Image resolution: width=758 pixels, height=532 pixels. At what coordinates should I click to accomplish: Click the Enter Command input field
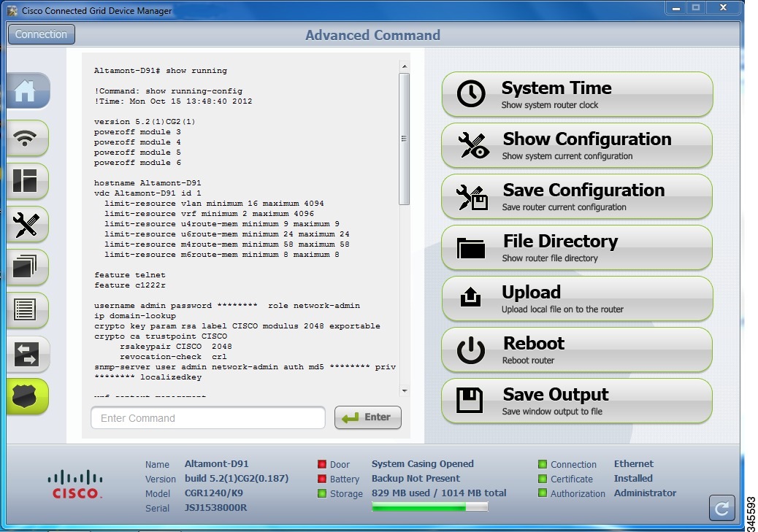[x=208, y=418]
